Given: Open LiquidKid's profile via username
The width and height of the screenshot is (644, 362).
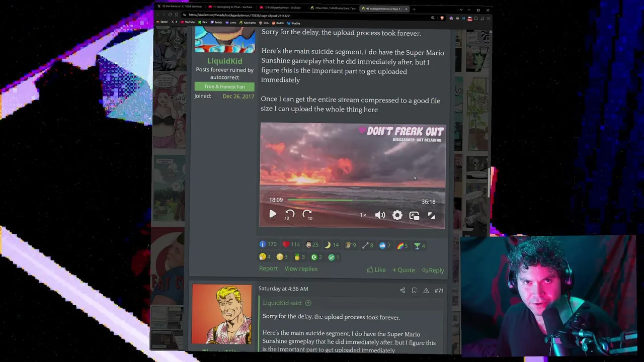Looking at the screenshot, I should tap(224, 61).
